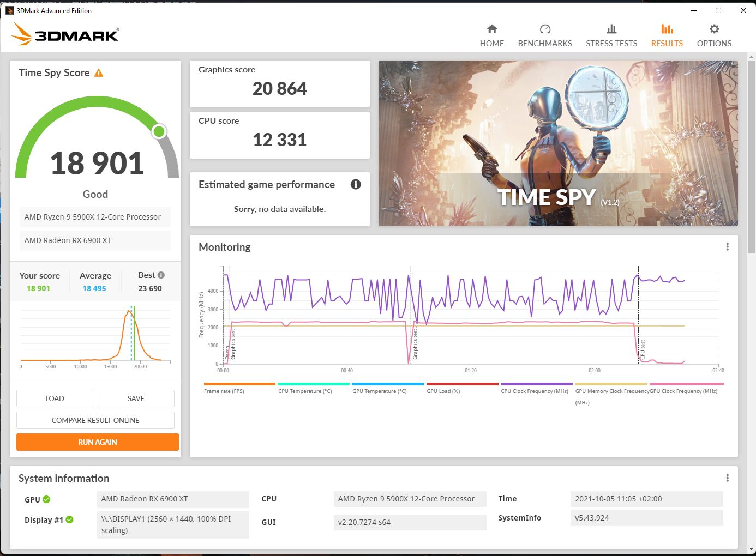This screenshot has width=756, height=556.
Task: Toggle the GPU Temperature legend
Action: tap(388, 388)
